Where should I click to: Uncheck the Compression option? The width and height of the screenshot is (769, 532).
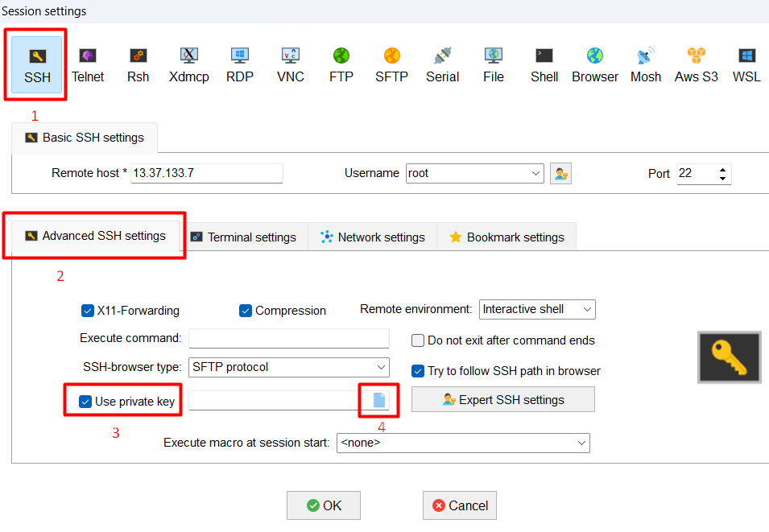coord(246,311)
